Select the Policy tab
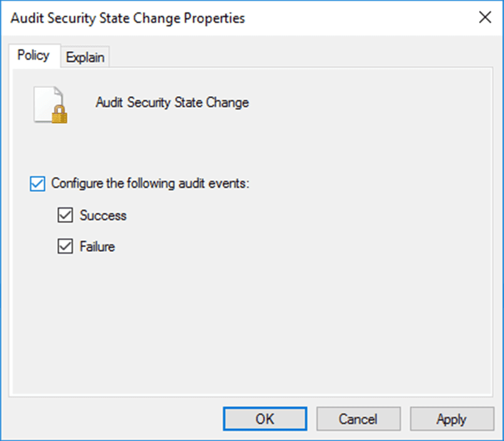 coord(33,56)
